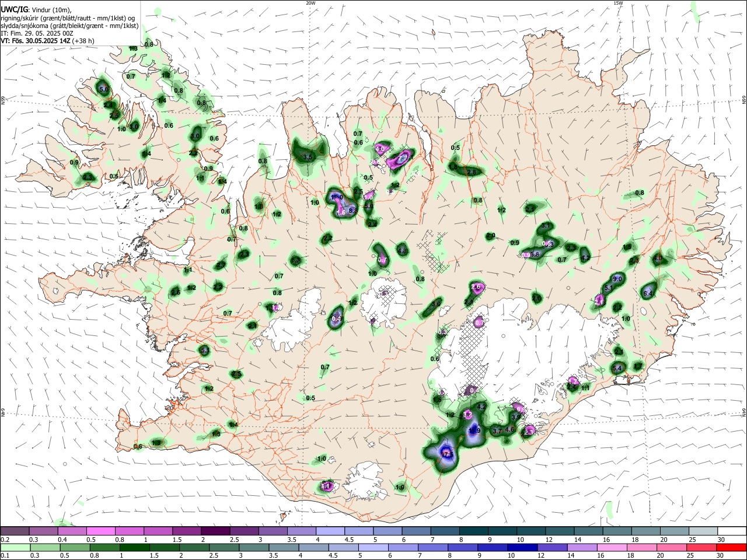This screenshot has height=560, width=747.
Task: Click the bold "UWC/IG" title text
Action: pyautogui.click(x=14, y=9)
